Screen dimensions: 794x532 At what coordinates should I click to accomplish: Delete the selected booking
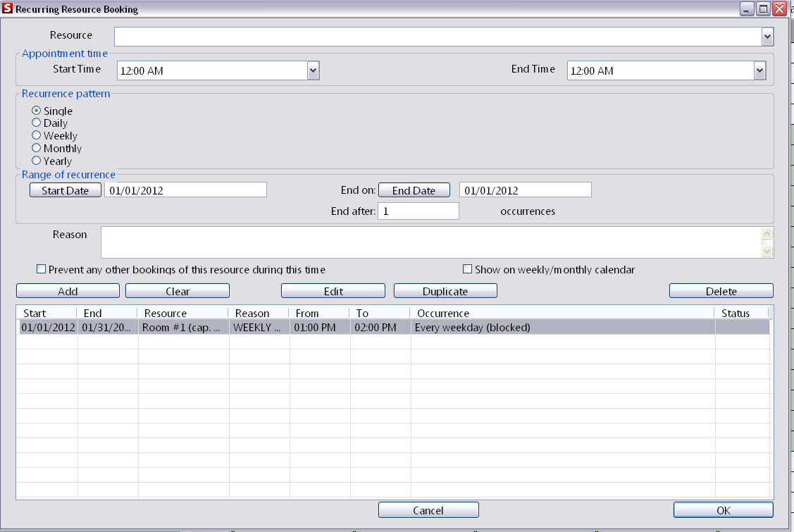tap(721, 290)
